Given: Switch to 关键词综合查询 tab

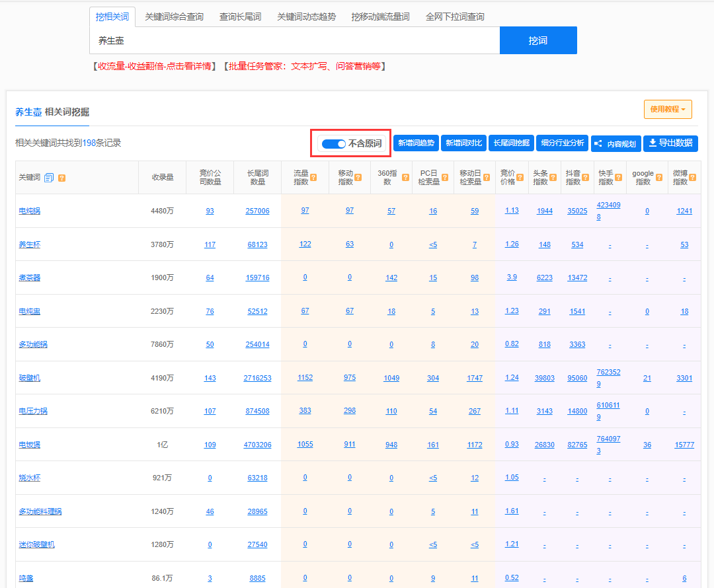Looking at the screenshot, I should coord(174,17).
